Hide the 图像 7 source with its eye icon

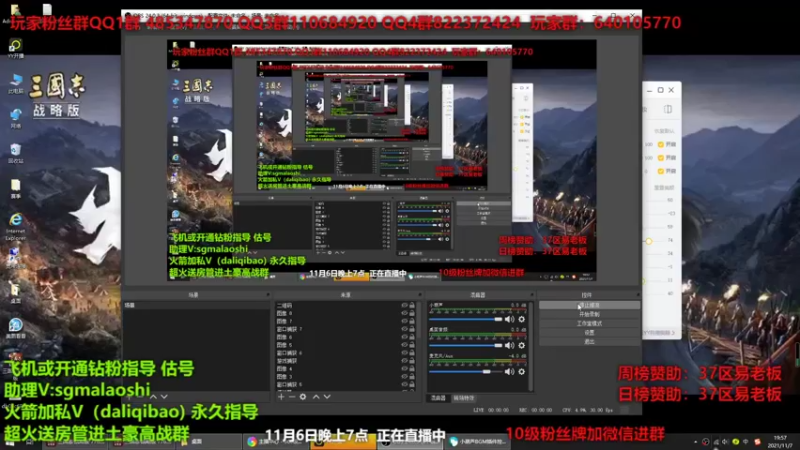pyautogui.click(x=404, y=321)
